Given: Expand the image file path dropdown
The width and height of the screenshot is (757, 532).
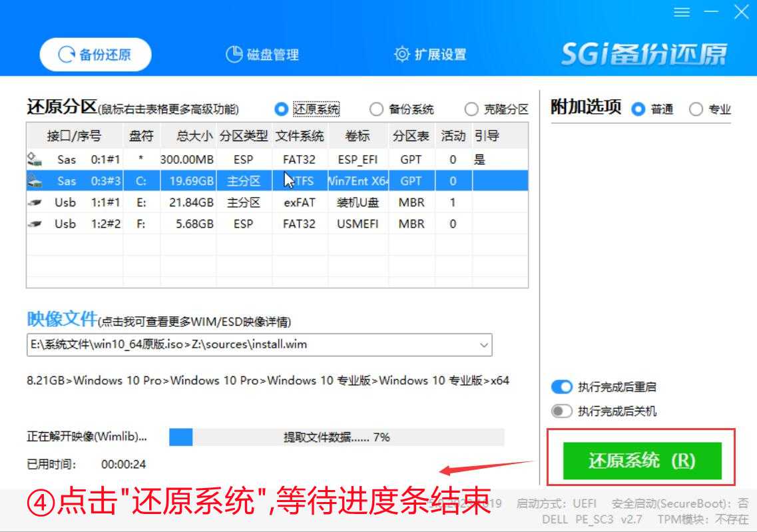Looking at the screenshot, I should point(484,345).
